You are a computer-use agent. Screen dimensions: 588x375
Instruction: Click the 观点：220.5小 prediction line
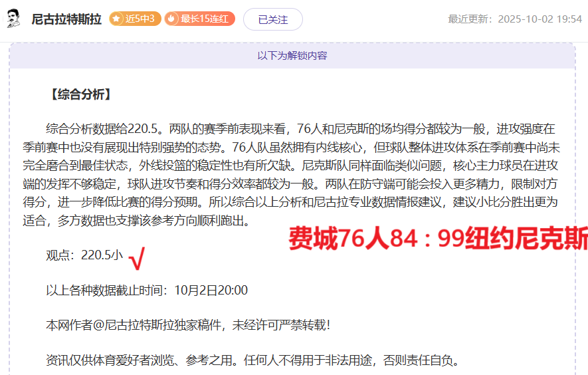(x=84, y=255)
